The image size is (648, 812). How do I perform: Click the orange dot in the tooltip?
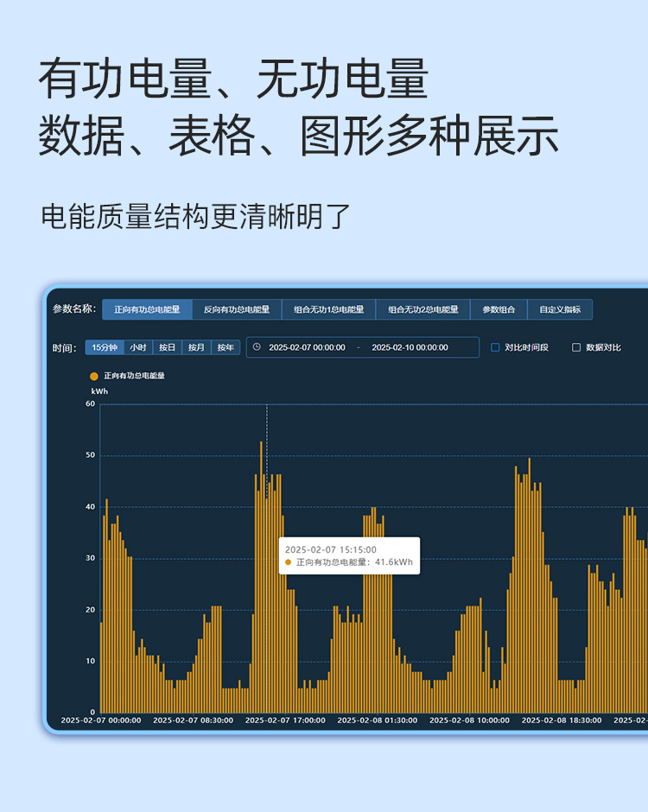click(x=289, y=562)
